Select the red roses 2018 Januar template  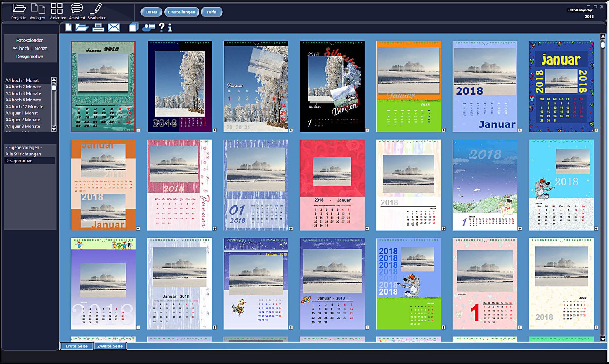click(332, 185)
